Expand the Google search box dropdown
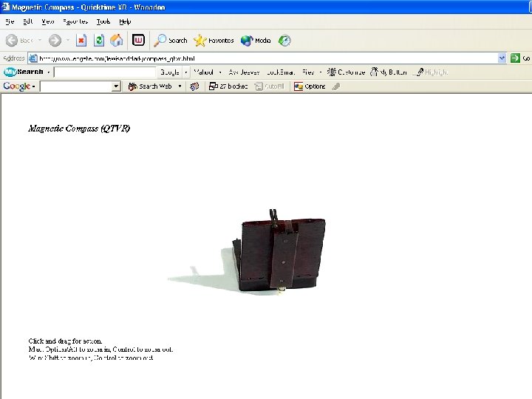532x399 pixels. [117, 86]
